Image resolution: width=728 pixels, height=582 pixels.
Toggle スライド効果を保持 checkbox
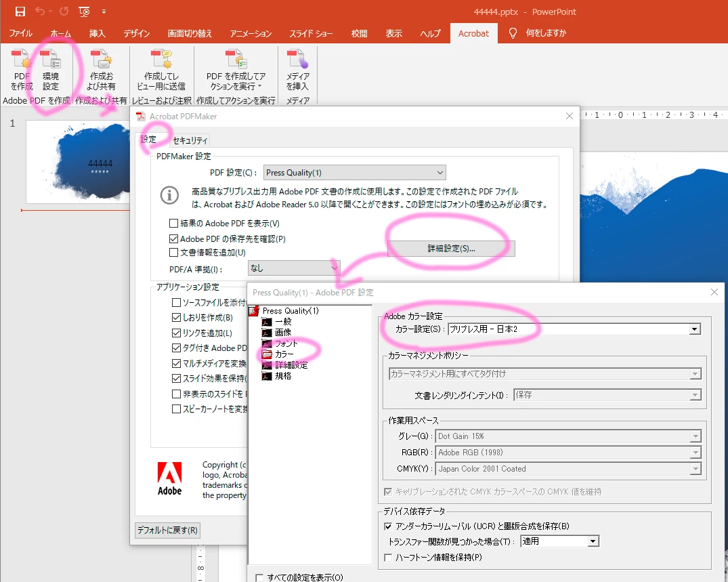[x=177, y=379]
